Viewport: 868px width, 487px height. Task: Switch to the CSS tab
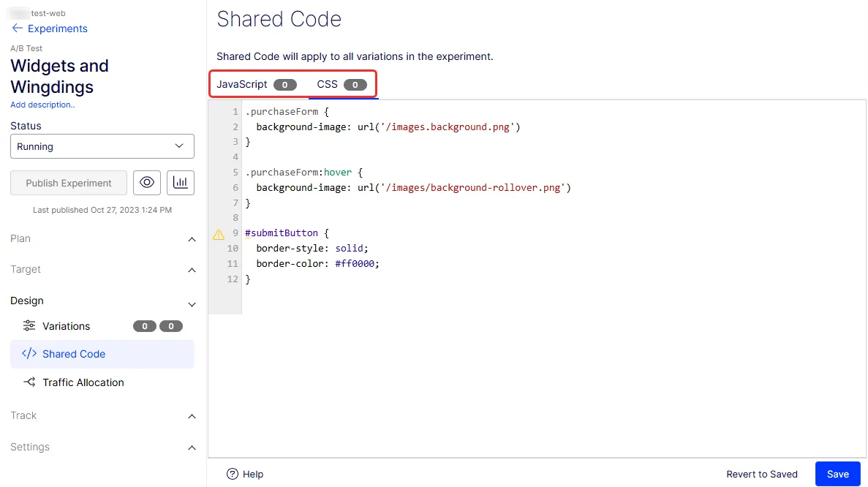click(341, 85)
